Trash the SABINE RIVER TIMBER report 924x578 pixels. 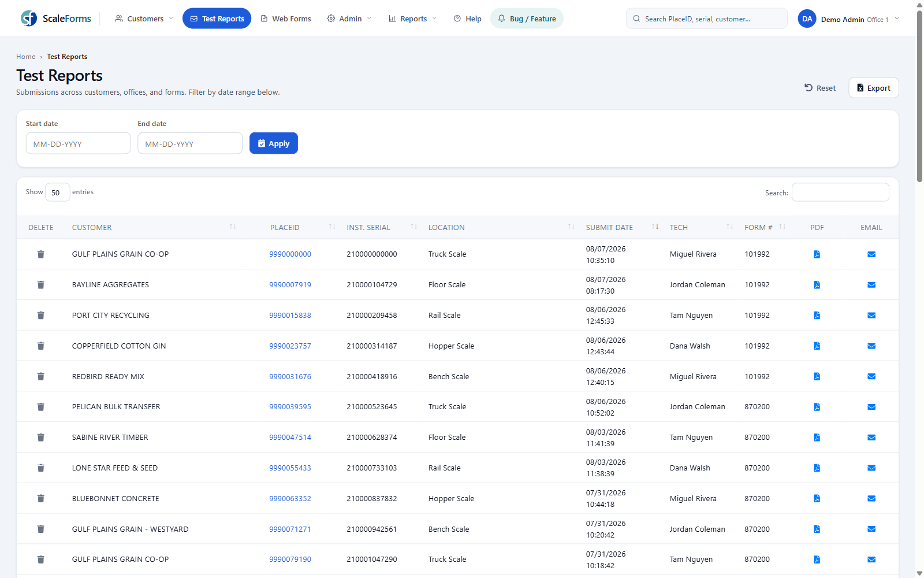click(41, 438)
